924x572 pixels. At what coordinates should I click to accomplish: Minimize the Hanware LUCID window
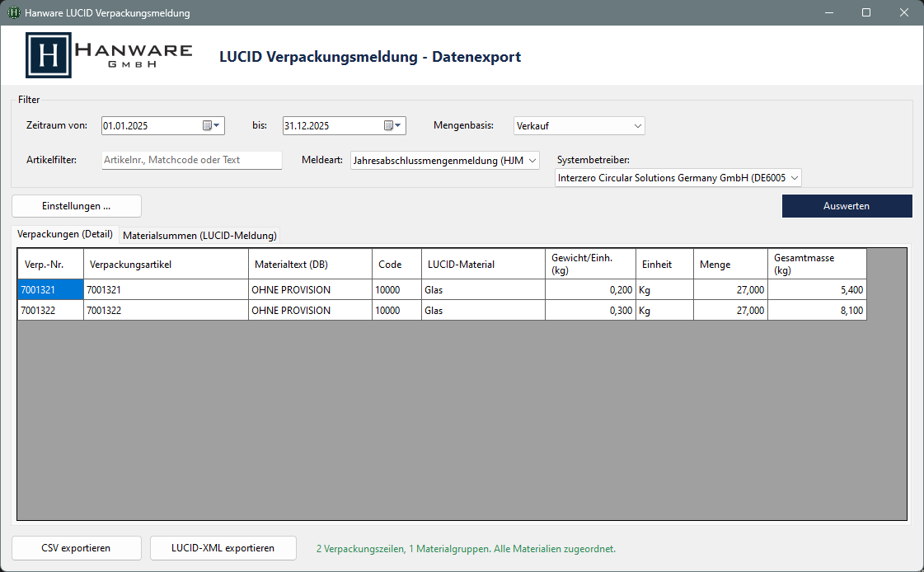click(x=829, y=12)
